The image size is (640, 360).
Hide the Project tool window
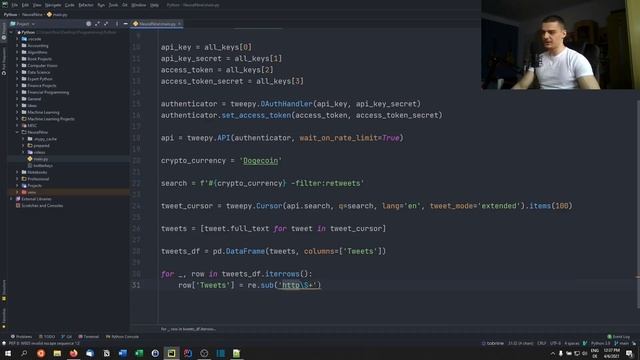coord(125,24)
